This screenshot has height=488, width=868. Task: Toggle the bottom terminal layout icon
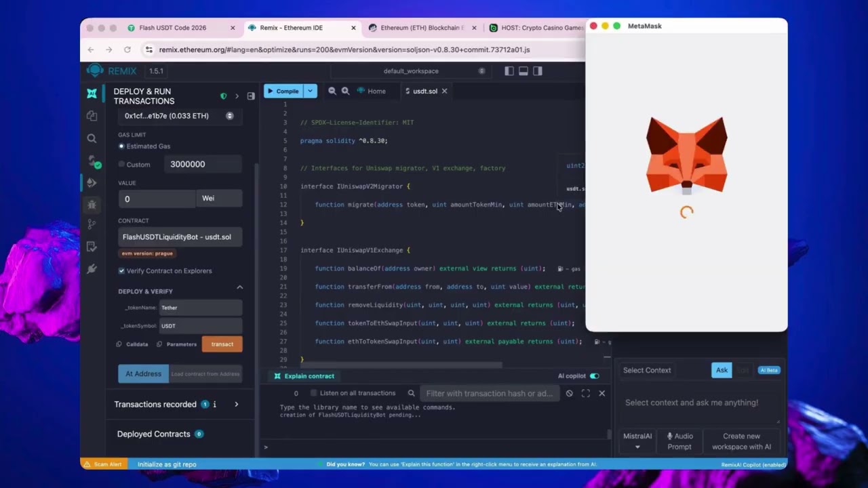(x=524, y=70)
